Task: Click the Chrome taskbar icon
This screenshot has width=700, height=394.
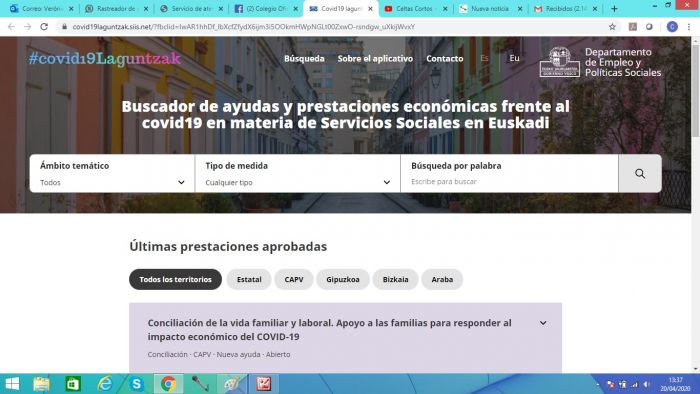Action: (168, 384)
